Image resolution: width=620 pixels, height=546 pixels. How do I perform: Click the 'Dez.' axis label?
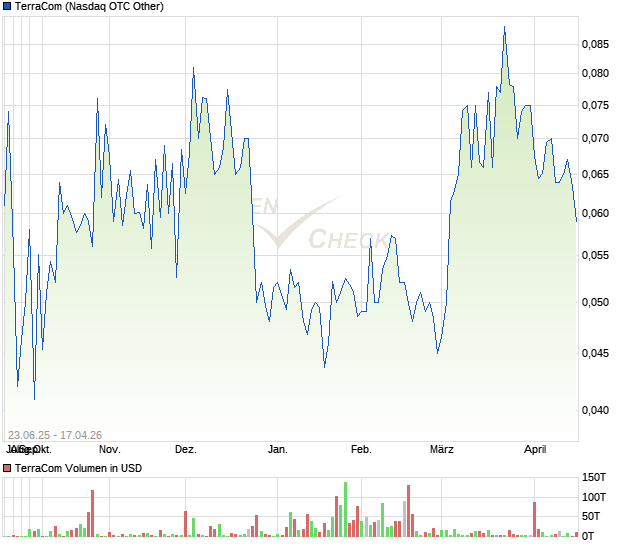click(186, 450)
